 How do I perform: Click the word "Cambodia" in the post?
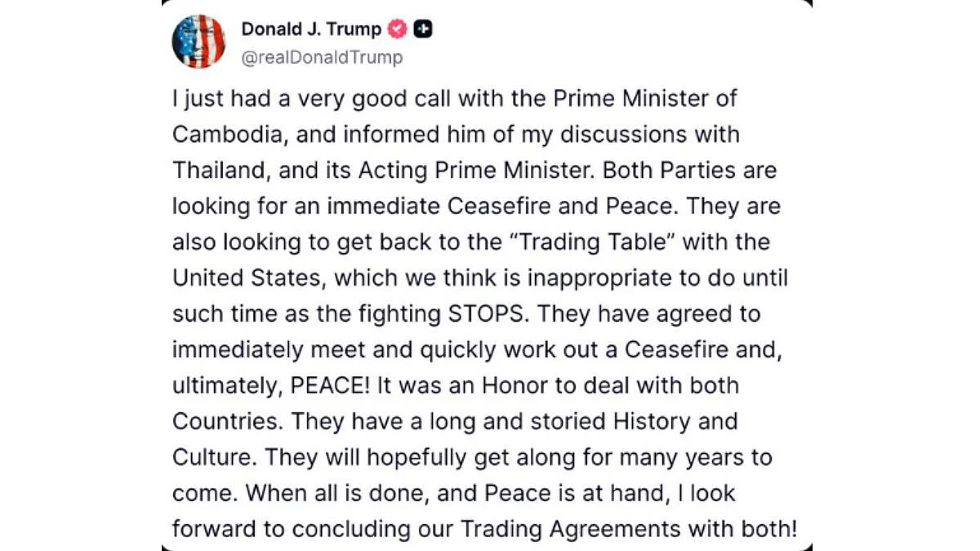pyautogui.click(x=222, y=135)
